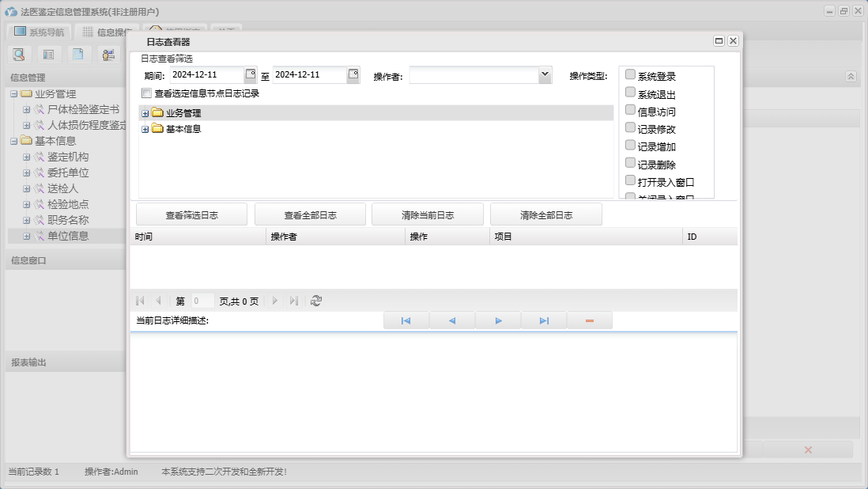Go to previous log detail record
The height and width of the screenshot is (489, 868).
[x=452, y=320]
